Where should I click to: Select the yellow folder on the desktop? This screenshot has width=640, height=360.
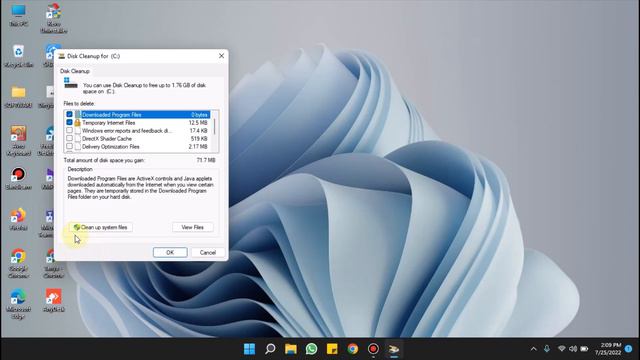tap(18, 97)
